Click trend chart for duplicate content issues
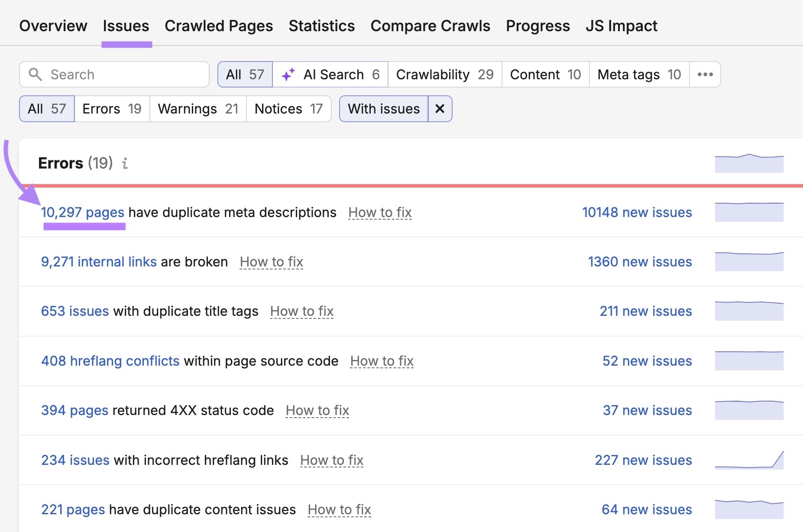Screen dimensions: 803x532 [x=749, y=509]
